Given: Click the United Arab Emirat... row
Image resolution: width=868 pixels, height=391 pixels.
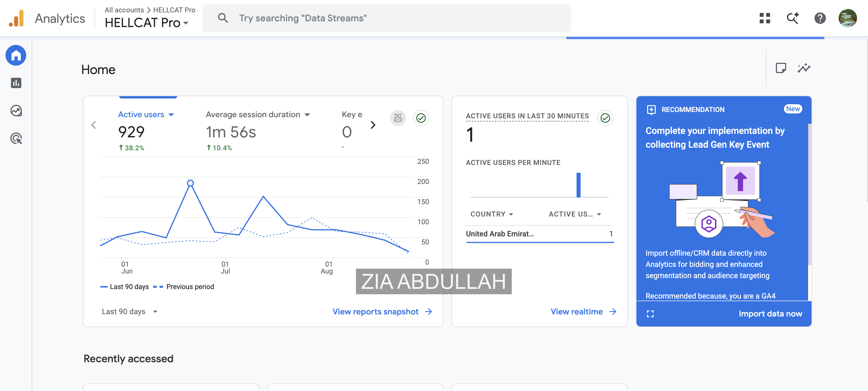Looking at the screenshot, I should click(539, 234).
